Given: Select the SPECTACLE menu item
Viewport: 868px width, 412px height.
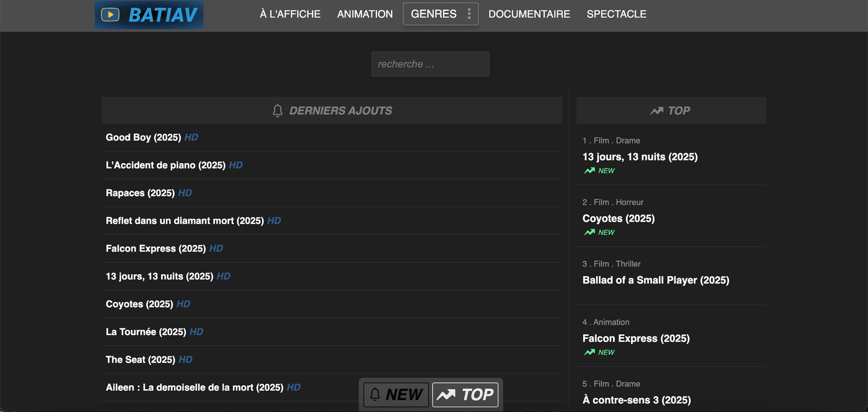Looking at the screenshot, I should tap(616, 14).
